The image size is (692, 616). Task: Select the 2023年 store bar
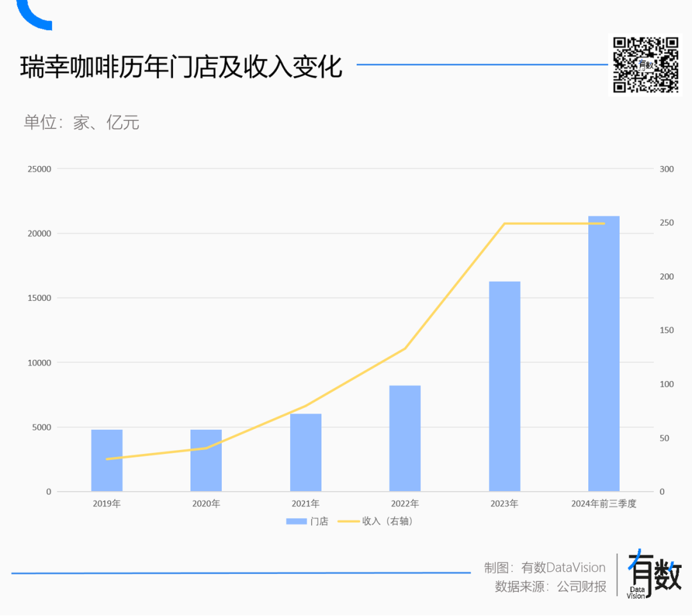point(504,386)
